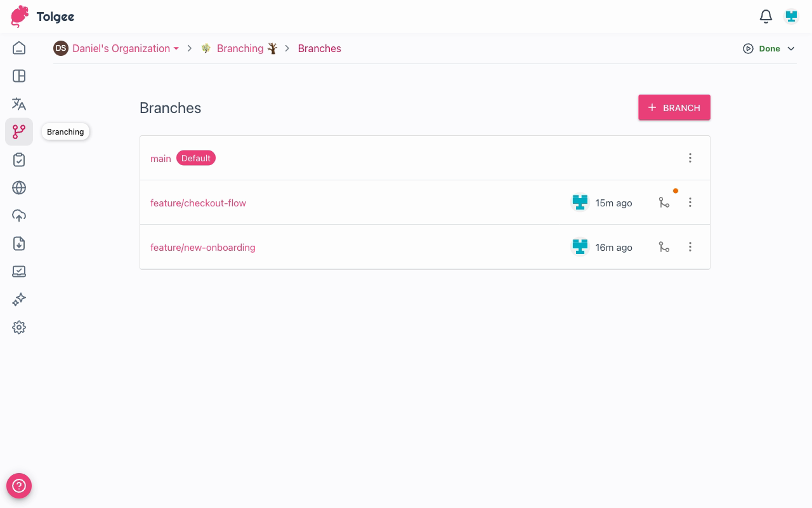Open the Branching sidebar icon
The width and height of the screenshot is (812, 508).
[19, 131]
